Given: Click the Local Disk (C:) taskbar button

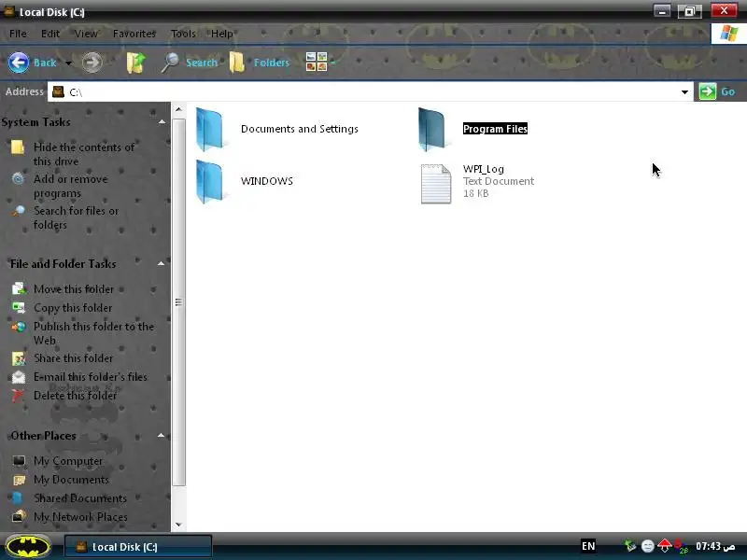Looking at the screenshot, I should pyautogui.click(x=138, y=547).
